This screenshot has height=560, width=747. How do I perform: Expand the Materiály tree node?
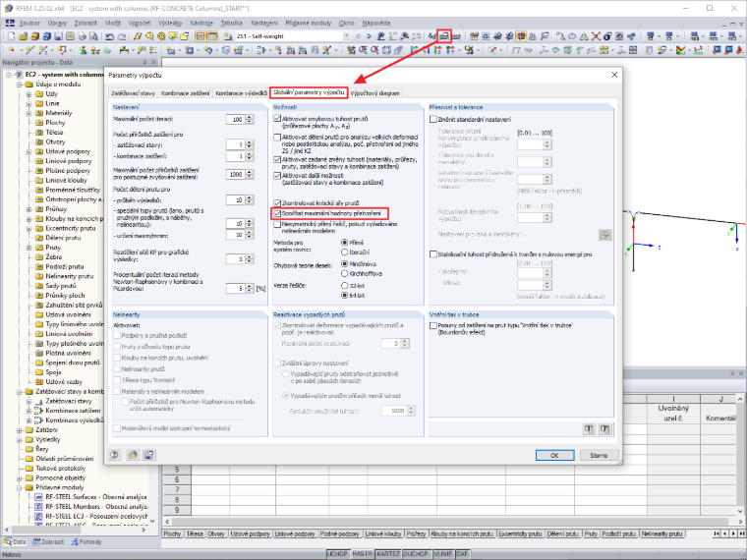click(29, 113)
